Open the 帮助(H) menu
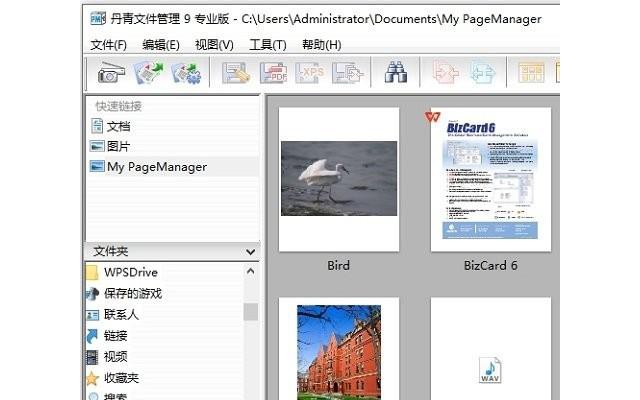 coord(322,44)
